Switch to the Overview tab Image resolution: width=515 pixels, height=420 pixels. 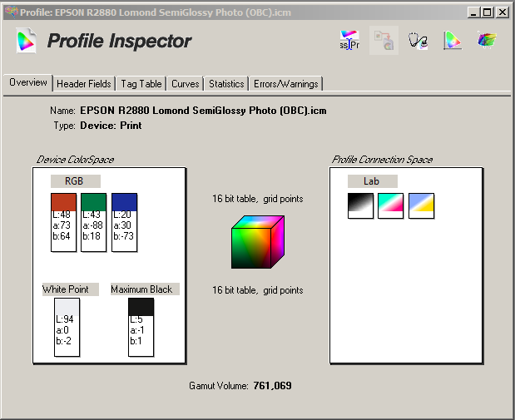pos(28,82)
